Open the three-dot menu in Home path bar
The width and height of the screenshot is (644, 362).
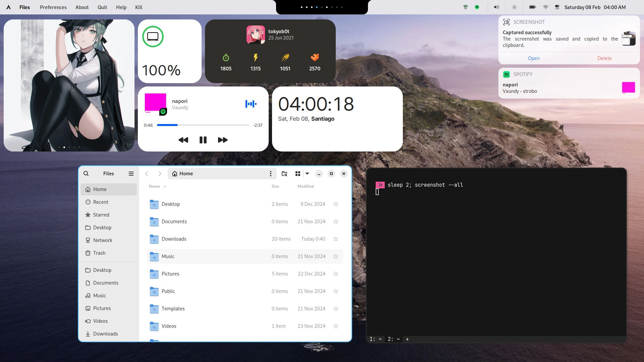click(271, 174)
